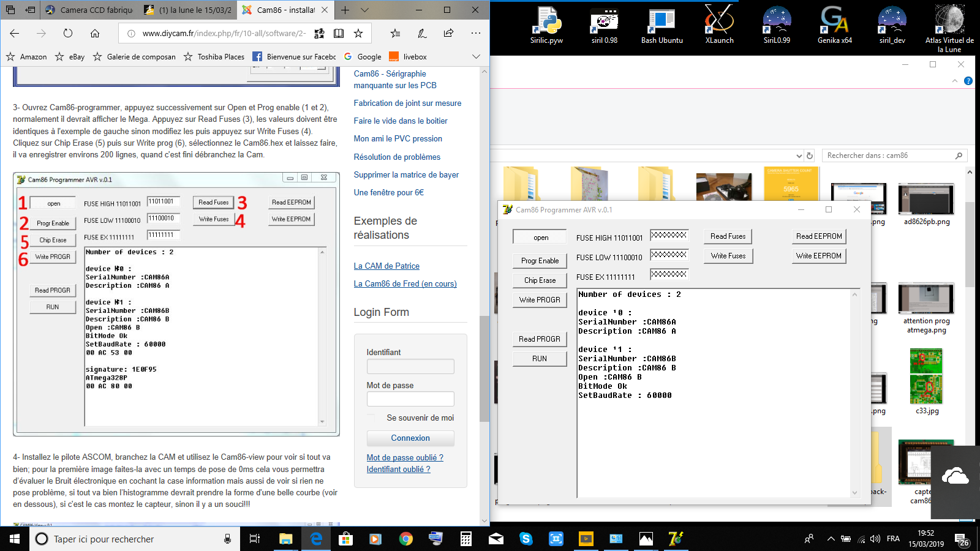This screenshot has height=551, width=980.
Task: Open Microsoft Store from the taskbar
Action: click(345, 539)
